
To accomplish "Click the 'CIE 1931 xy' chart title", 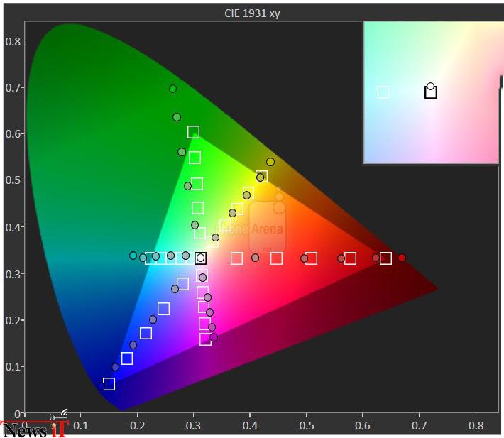I will 252,13.
